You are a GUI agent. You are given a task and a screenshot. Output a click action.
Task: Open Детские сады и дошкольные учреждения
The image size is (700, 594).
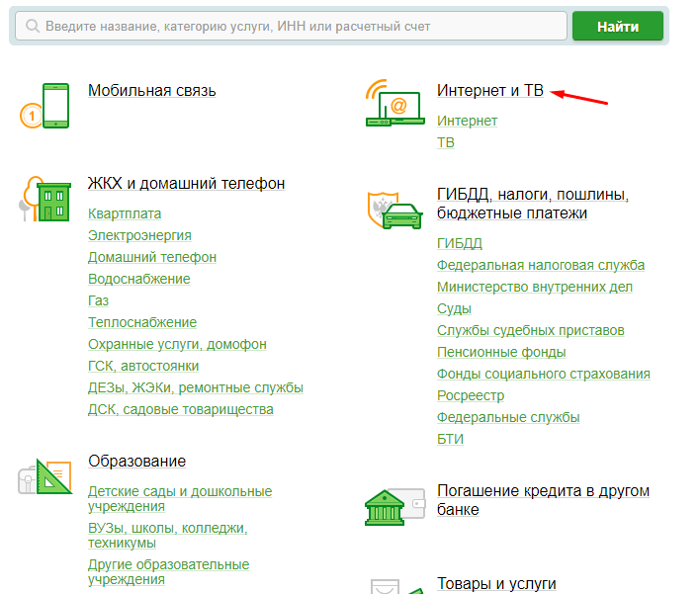(179, 498)
